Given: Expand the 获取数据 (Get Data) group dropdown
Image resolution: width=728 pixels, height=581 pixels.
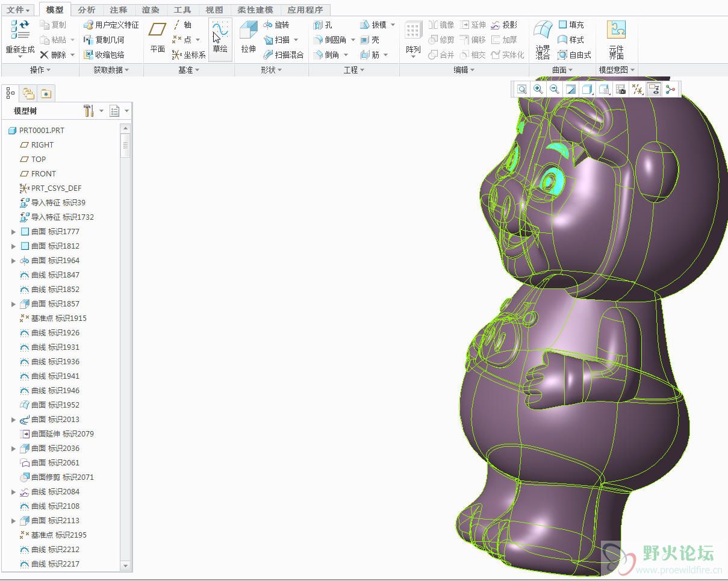Looking at the screenshot, I should (111, 70).
